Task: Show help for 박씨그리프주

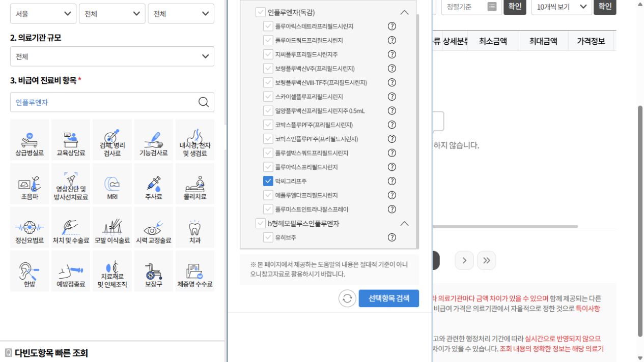Action: pos(392,180)
